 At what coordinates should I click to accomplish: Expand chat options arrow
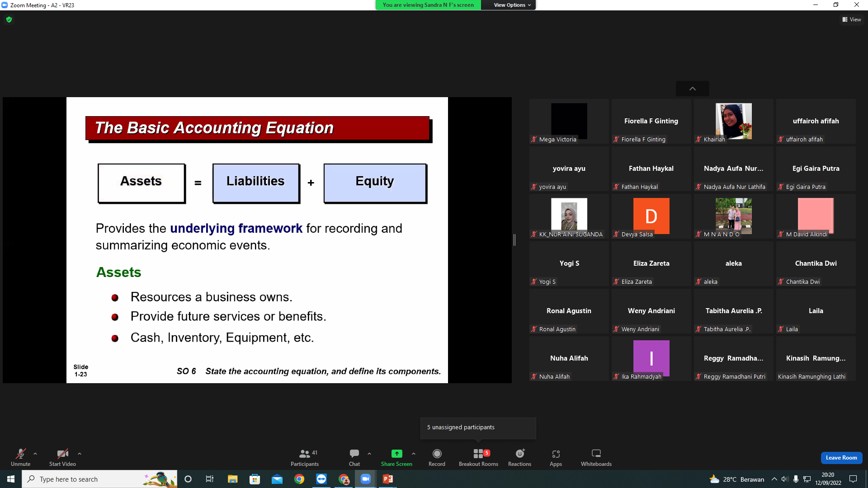click(x=369, y=454)
